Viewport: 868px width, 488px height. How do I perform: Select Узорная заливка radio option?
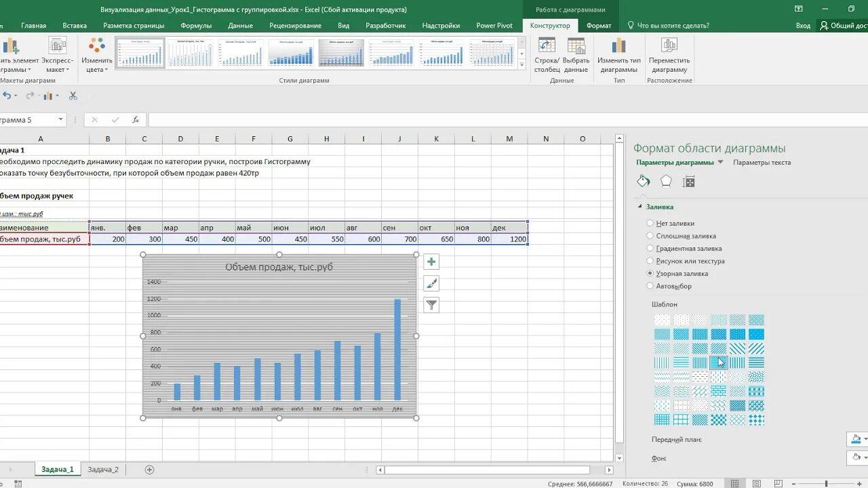point(650,274)
